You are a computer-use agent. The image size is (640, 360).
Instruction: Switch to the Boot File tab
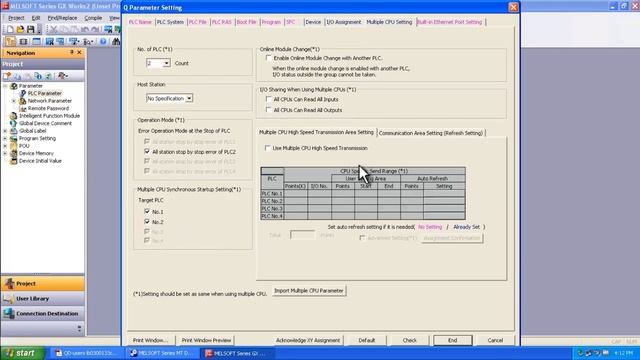click(247, 22)
